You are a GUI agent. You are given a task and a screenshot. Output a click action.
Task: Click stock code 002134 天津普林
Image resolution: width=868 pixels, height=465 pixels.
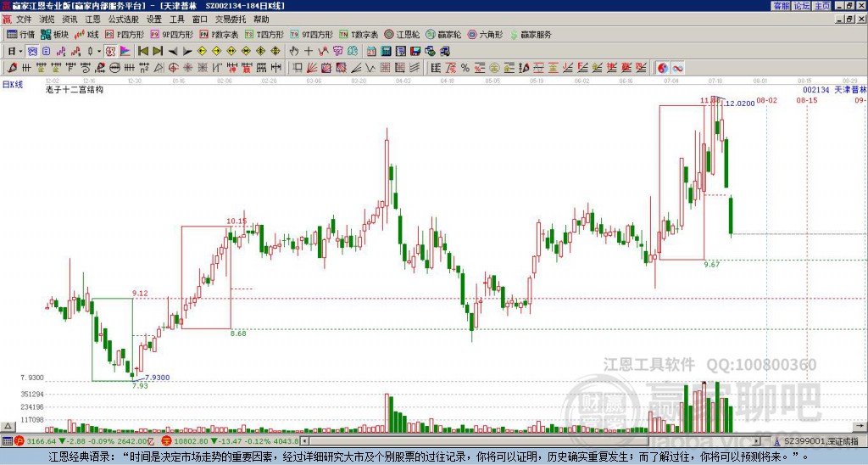[x=835, y=90]
